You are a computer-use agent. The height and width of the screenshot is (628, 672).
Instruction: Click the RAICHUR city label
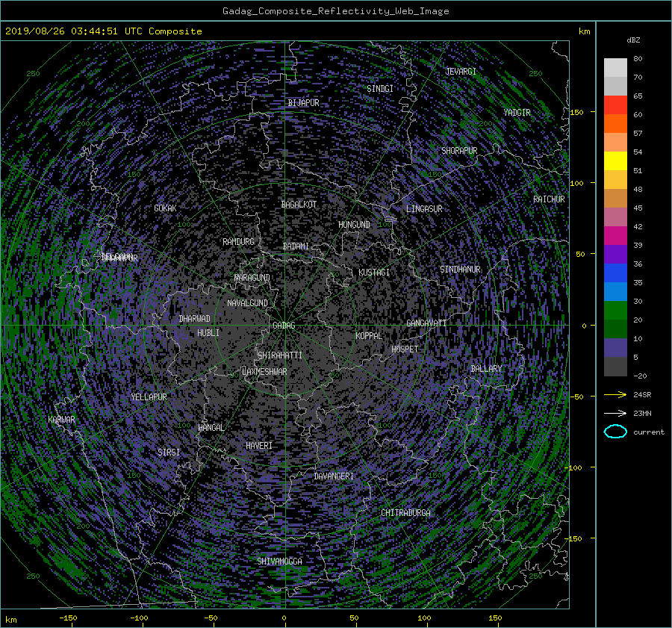[x=549, y=199]
